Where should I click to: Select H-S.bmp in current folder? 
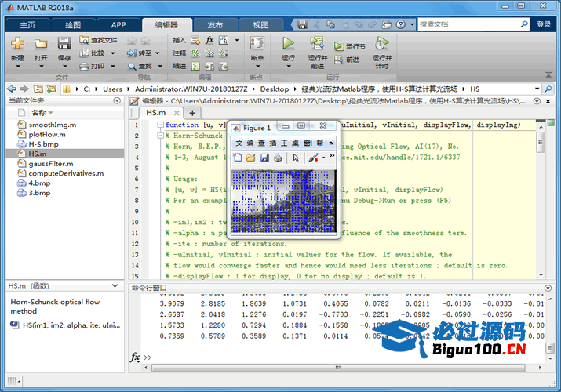43,144
